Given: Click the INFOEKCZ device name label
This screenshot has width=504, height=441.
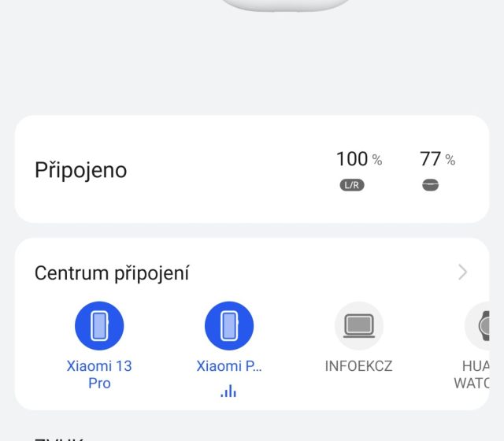Looking at the screenshot, I should pos(358,366).
